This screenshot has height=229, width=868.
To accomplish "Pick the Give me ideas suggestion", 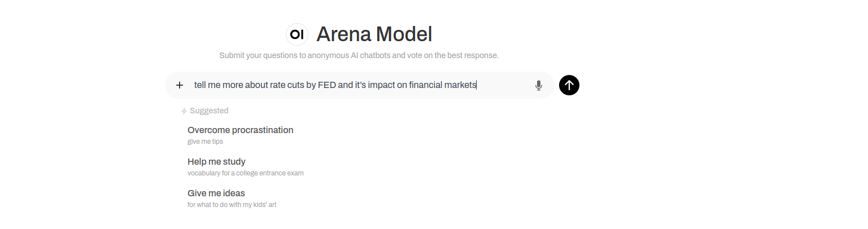I will pyautogui.click(x=216, y=193).
